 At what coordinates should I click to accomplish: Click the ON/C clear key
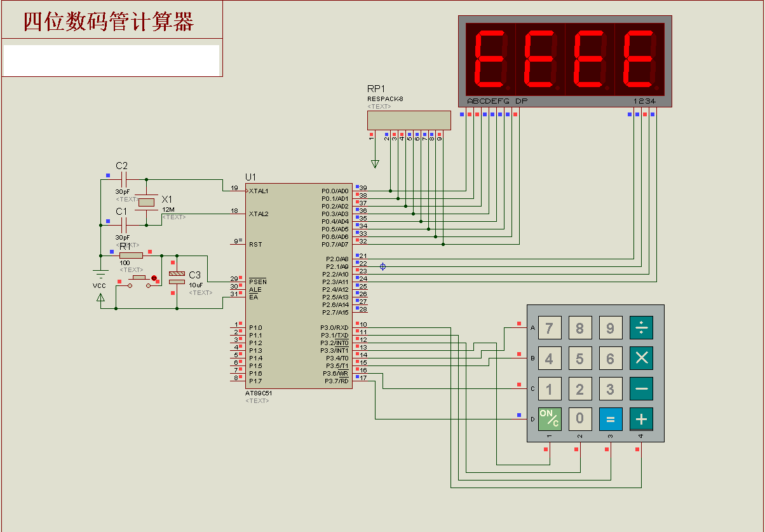(550, 419)
